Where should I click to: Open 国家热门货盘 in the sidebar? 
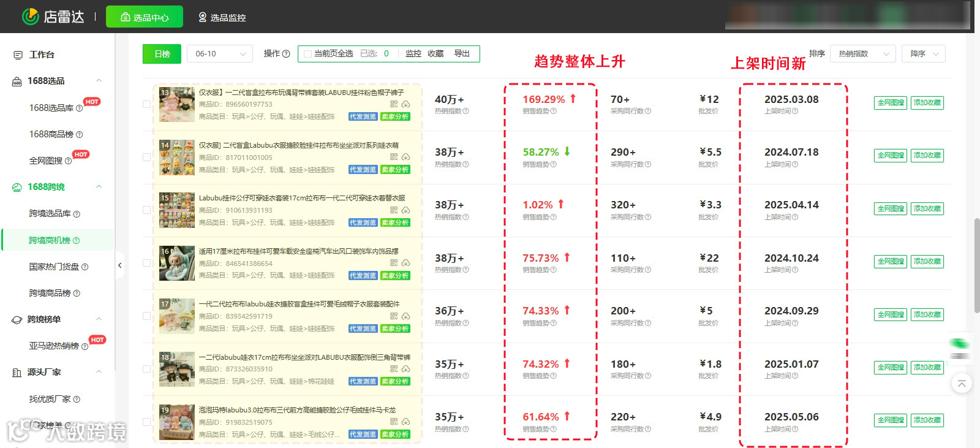coord(54,267)
